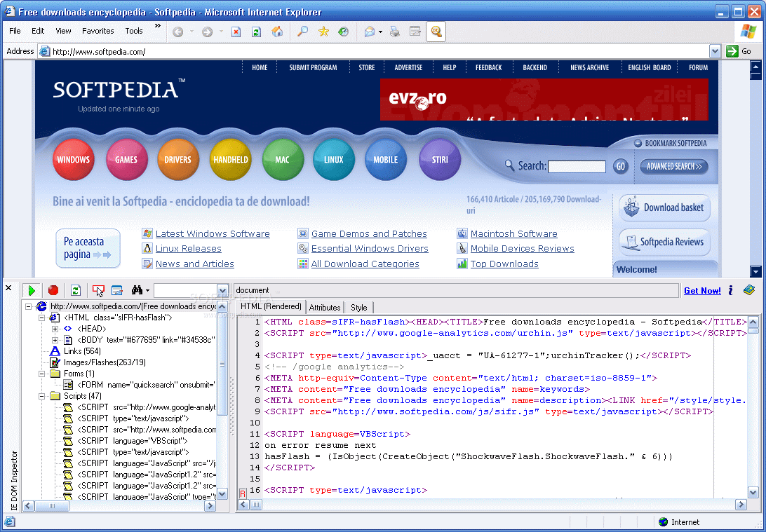The image size is (766, 532).
Task: Click the Get Now! link
Action: 702,291
